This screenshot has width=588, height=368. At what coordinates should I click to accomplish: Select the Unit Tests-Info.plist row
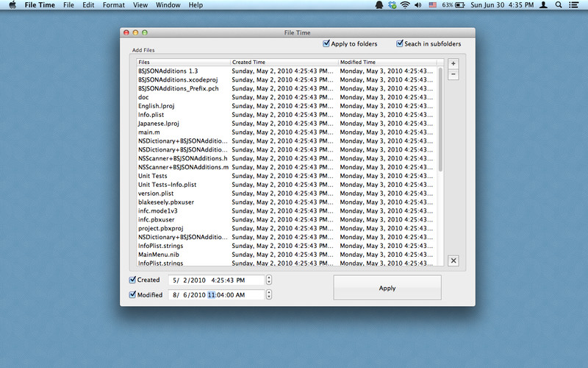(287, 185)
